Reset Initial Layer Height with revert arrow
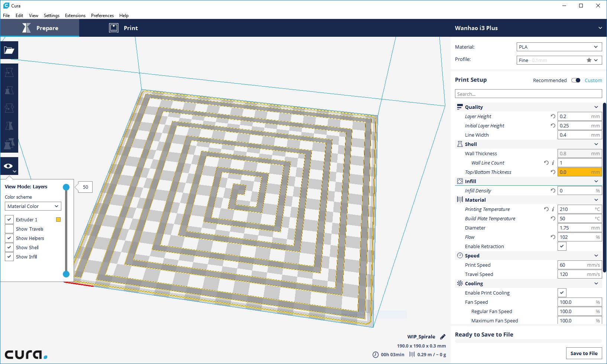 (553, 126)
